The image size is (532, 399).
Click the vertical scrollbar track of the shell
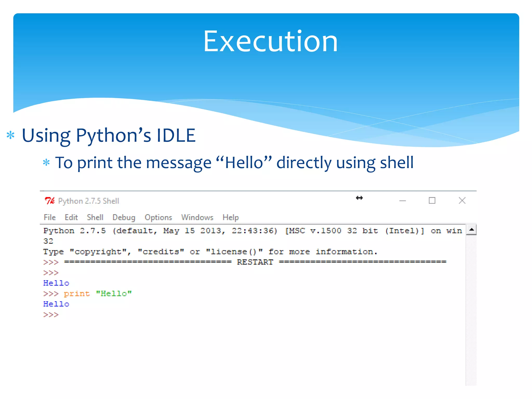[x=471, y=310]
